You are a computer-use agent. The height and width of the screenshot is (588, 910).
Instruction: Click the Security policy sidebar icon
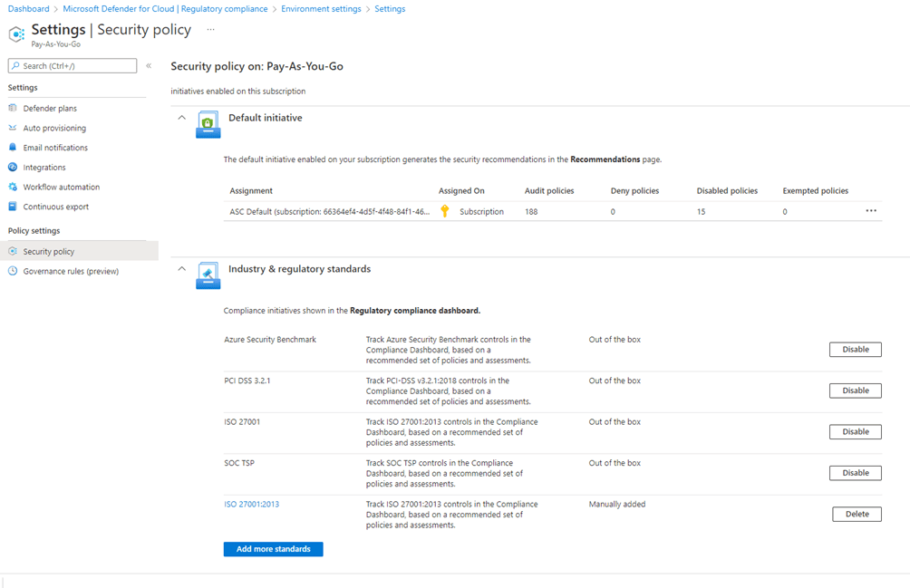pos(13,252)
